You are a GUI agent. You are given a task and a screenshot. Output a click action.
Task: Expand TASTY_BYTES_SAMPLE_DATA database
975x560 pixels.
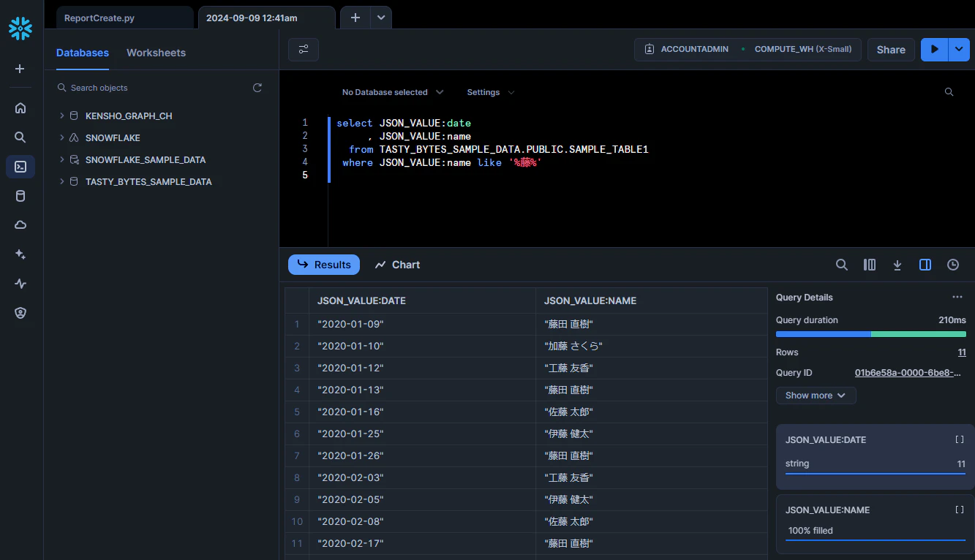pyautogui.click(x=62, y=182)
